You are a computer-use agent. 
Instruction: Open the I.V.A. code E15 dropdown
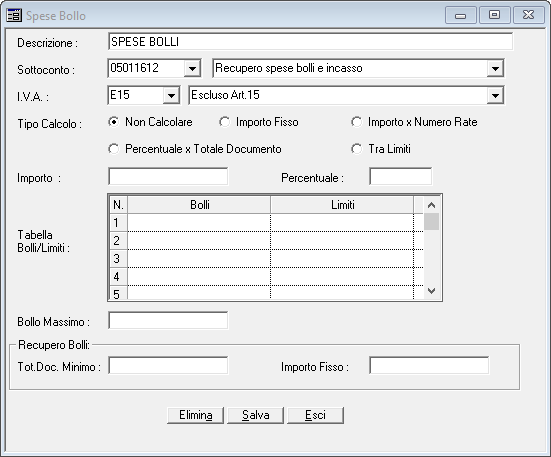(171, 95)
